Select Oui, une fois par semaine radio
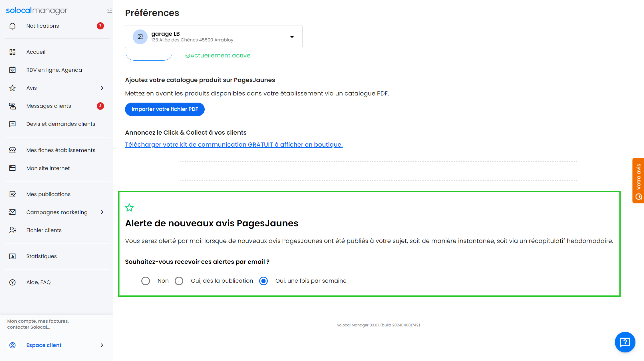Image resolution: width=644 pixels, height=361 pixels. pos(263,281)
